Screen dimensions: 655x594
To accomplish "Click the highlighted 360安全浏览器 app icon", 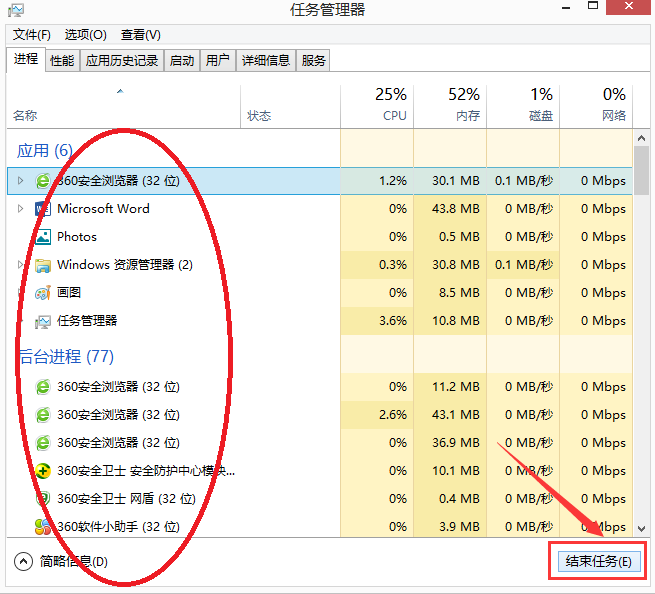I will tap(43, 181).
